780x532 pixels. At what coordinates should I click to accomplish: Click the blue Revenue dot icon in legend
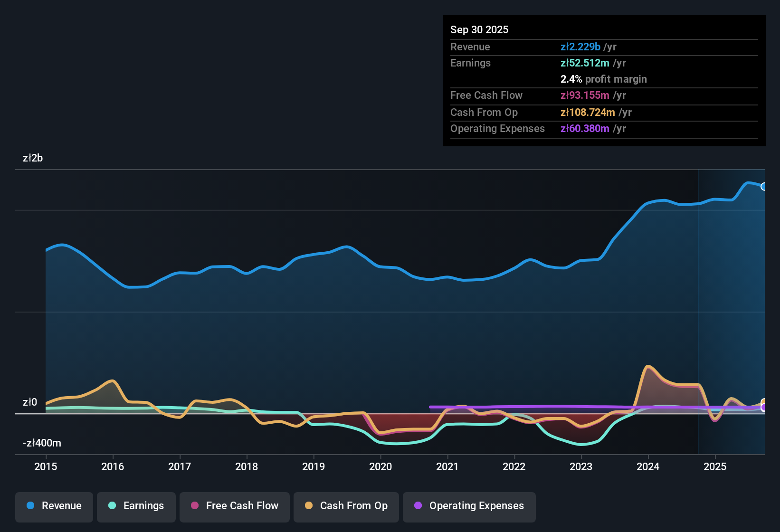(30, 506)
